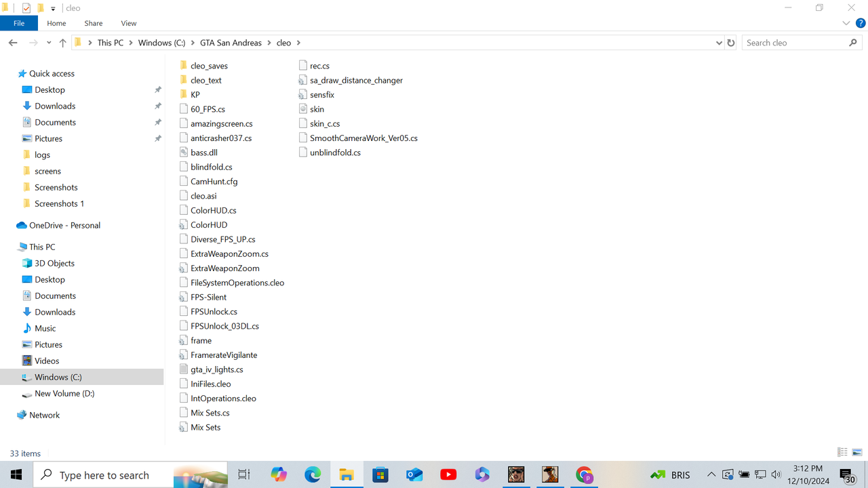
Task: Open the Recent locations dropdown
Action: [x=49, y=43]
